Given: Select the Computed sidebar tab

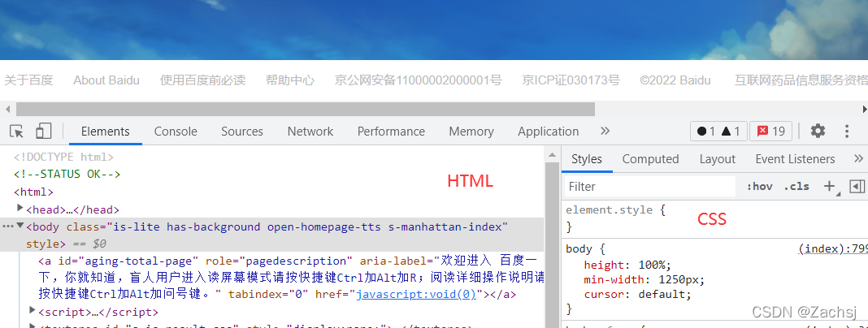Looking at the screenshot, I should 650,159.
